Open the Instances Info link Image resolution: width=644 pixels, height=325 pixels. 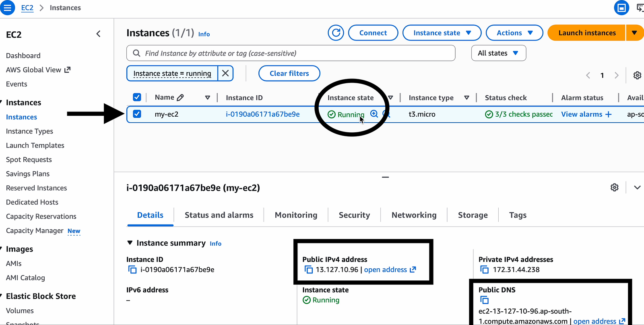pos(204,34)
